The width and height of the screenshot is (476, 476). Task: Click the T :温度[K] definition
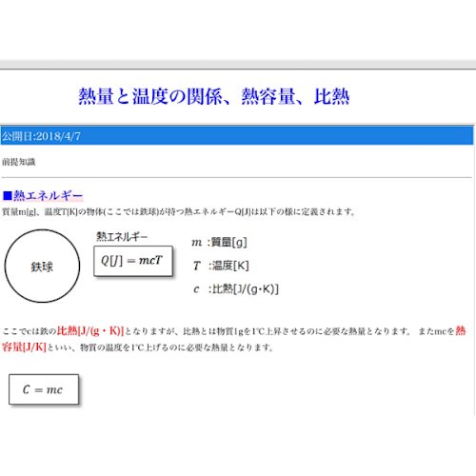[x=221, y=266]
